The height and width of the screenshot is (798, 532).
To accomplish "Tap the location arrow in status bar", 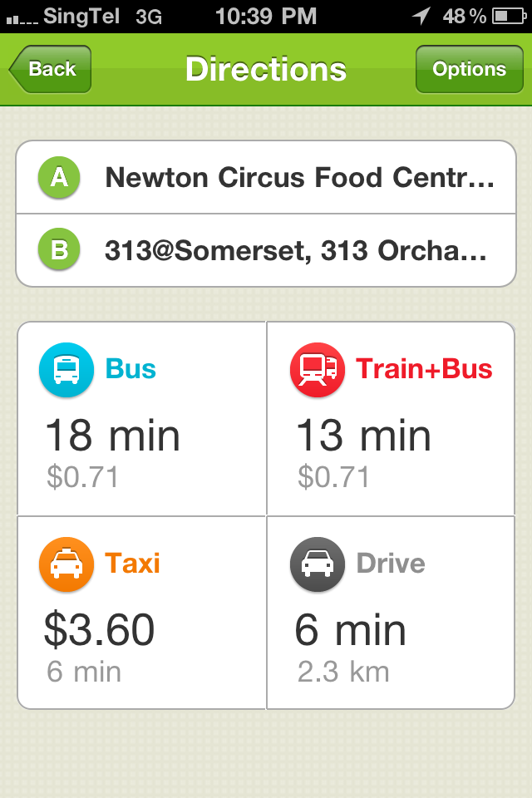I will pos(421,16).
